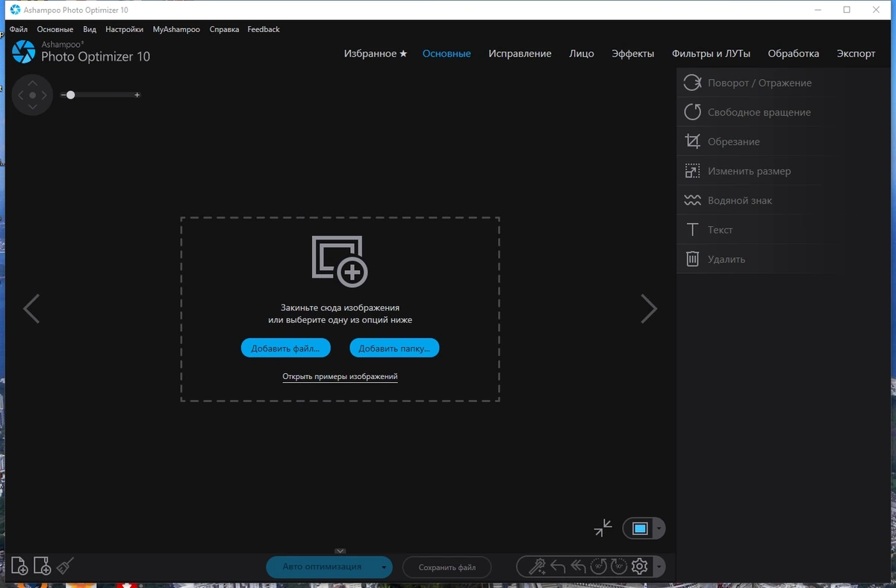This screenshot has height=588, width=896.
Task: Pan up using navigation pad arrow
Action: click(32, 83)
